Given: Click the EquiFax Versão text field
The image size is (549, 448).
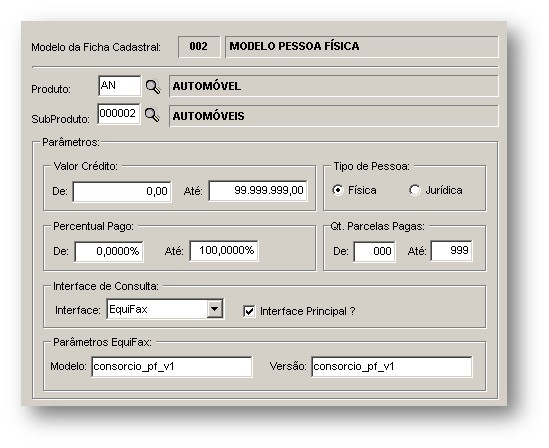Looking at the screenshot, I should (x=392, y=367).
